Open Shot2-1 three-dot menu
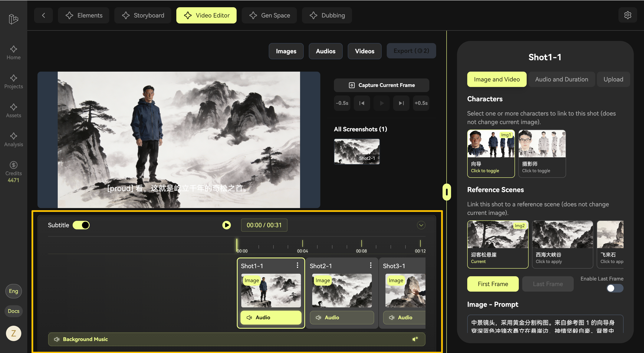The height and width of the screenshot is (353, 644). coord(371,265)
